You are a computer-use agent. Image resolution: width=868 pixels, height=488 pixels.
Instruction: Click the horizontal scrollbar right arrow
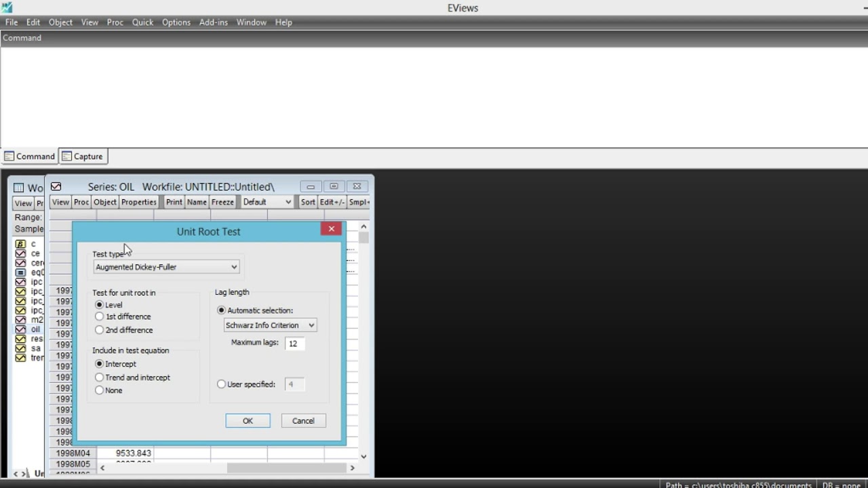point(352,468)
